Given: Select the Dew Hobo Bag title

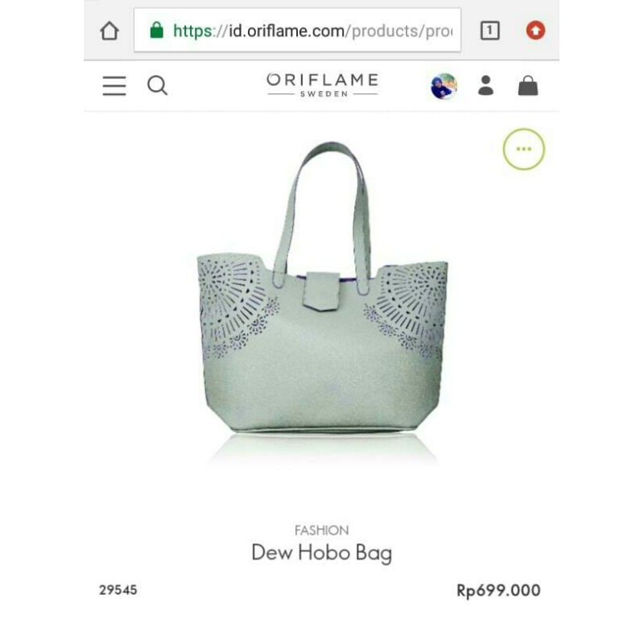Looking at the screenshot, I should tap(321, 553).
